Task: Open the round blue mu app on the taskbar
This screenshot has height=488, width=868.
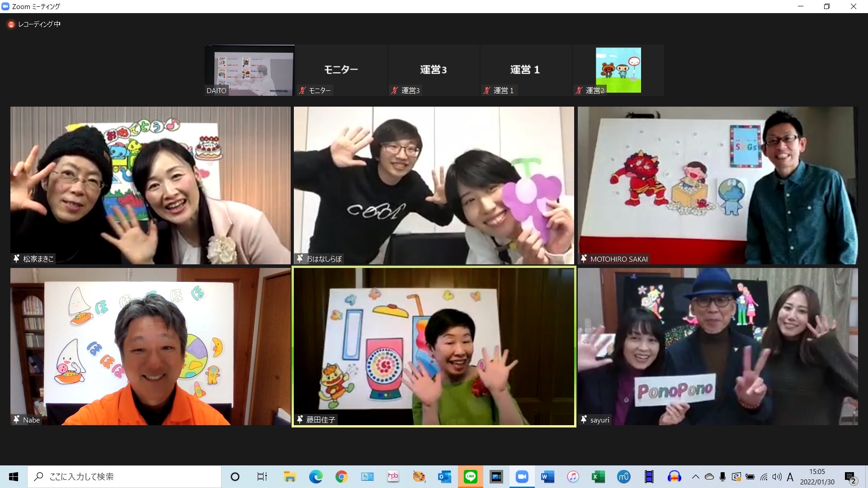Action: pos(624,477)
